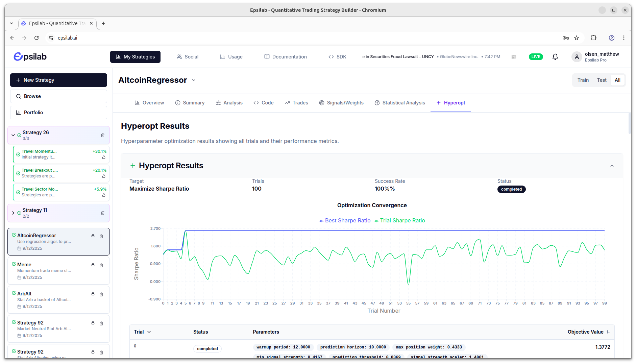The width and height of the screenshot is (636, 364).
Task: Click trash icon on ArbAlt strategy
Action: pos(101,294)
